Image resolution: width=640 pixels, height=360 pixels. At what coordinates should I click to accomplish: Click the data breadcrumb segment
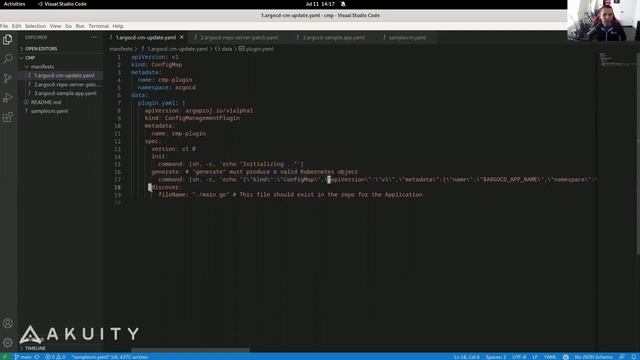(x=223, y=49)
